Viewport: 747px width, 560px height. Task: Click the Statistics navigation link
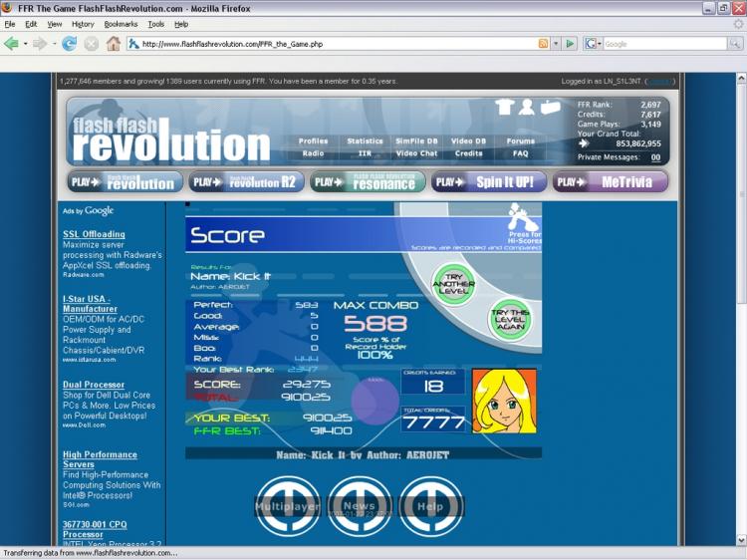click(365, 141)
